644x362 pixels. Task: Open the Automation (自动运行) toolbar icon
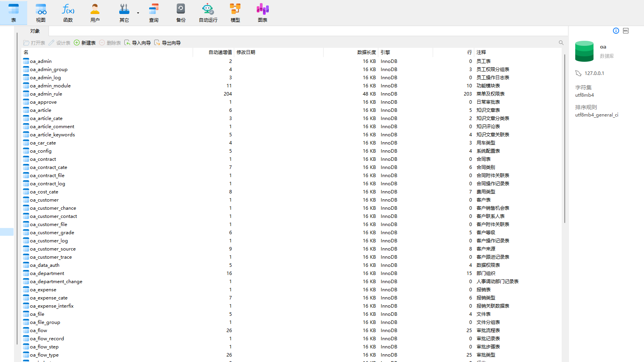pyautogui.click(x=208, y=13)
